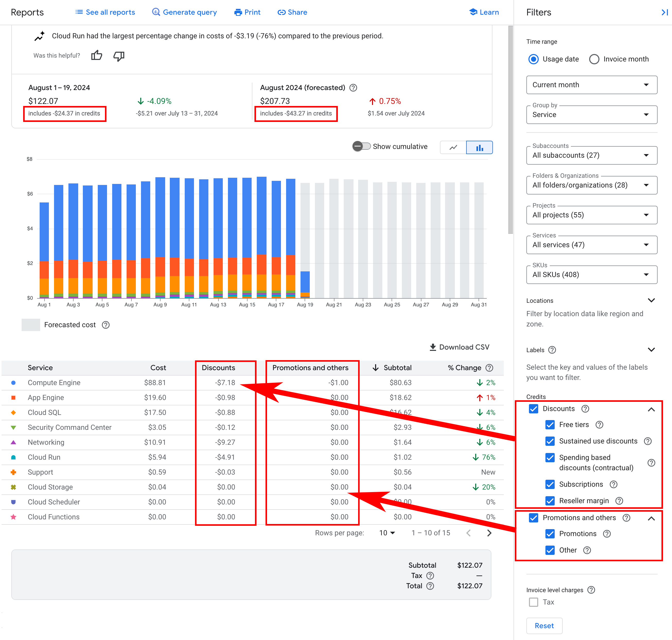The height and width of the screenshot is (640, 672).
Task: Click the thumbs up helpful icon
Action: (x=97, y=56)
